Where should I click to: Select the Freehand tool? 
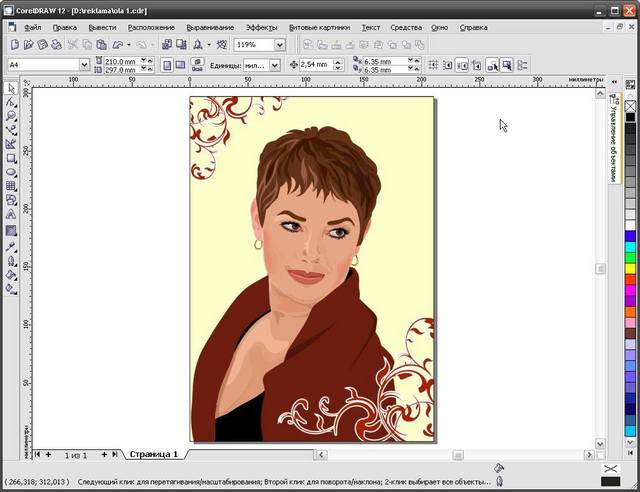click(x=11, y=130)
